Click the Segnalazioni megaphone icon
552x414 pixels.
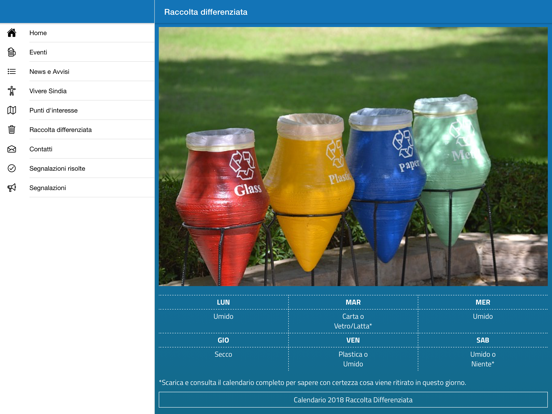click(x=12, y=188)
